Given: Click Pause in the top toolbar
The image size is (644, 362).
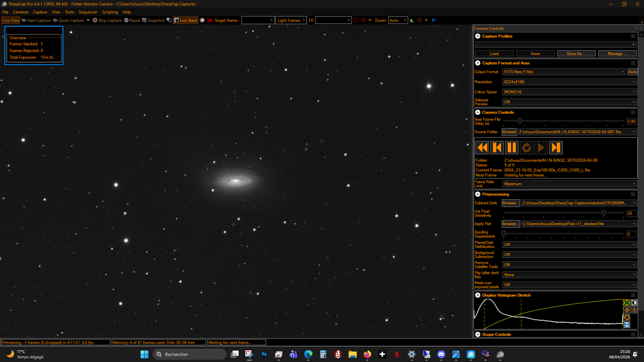Looking at the screenshot, I should click(132, 20).
